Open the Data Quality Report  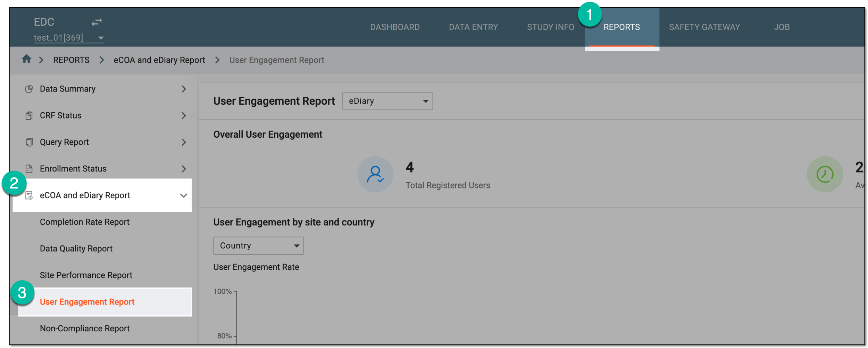click(76, 249)
